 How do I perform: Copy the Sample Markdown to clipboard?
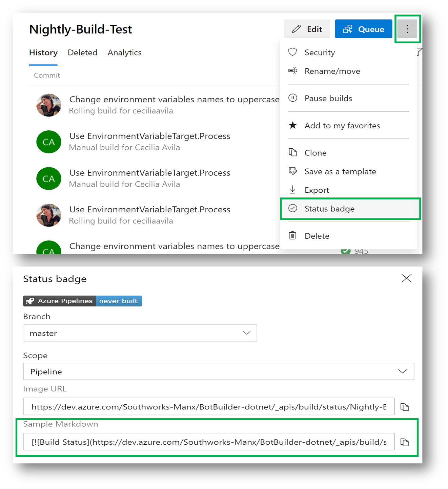(x=405, y=442)
